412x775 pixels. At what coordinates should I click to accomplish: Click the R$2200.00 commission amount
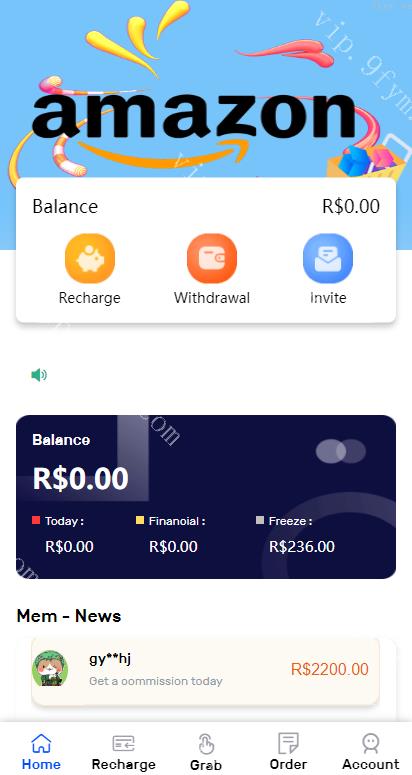330,670
